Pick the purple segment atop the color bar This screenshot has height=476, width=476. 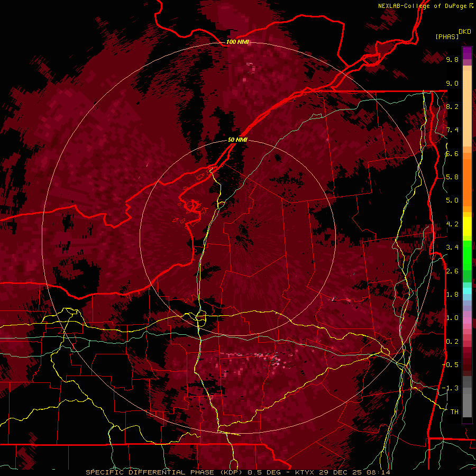pos(467,53)
